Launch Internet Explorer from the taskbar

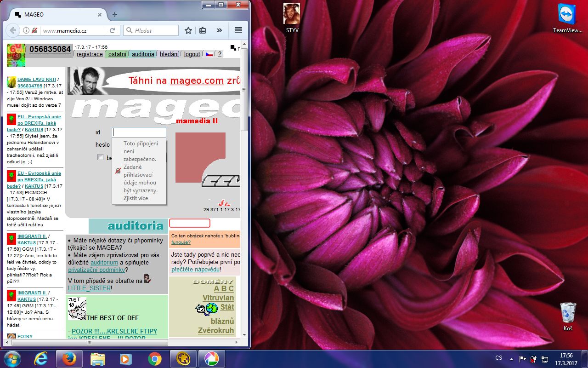tap(41, 359)
